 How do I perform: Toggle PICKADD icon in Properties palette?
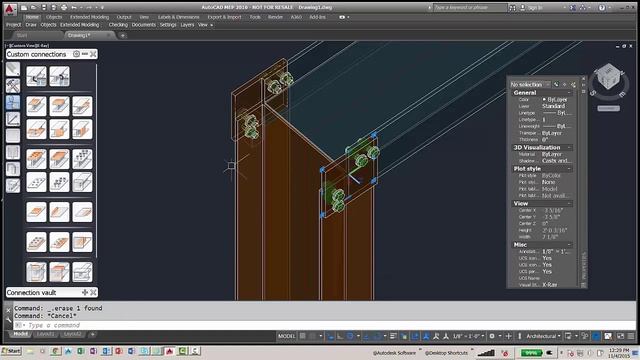[556, 84]
